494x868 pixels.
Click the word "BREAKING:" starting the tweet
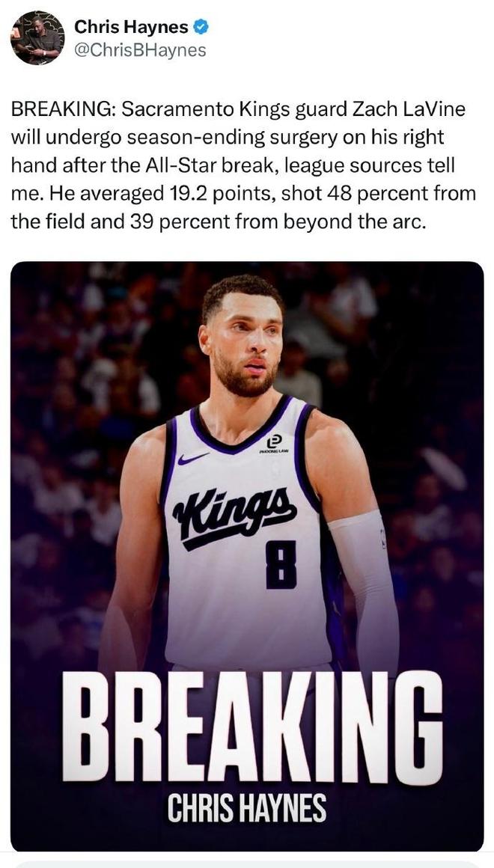63,109
